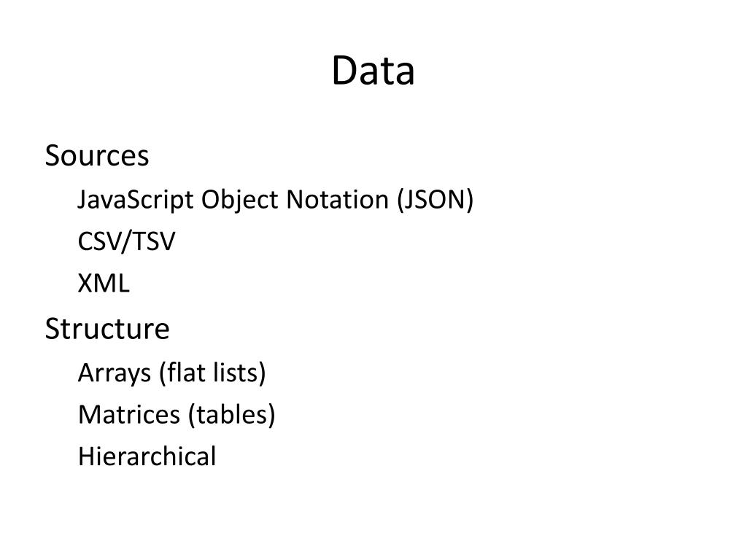Click the '(JSON)' acronym
This screenshot has width=747, height=560.
pyautogui.click(x=436, y=200)
